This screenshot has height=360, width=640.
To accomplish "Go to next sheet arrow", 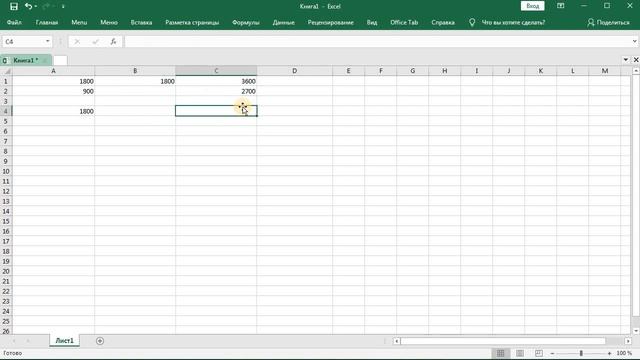I will pyautogui.click(x=28, y=341).
